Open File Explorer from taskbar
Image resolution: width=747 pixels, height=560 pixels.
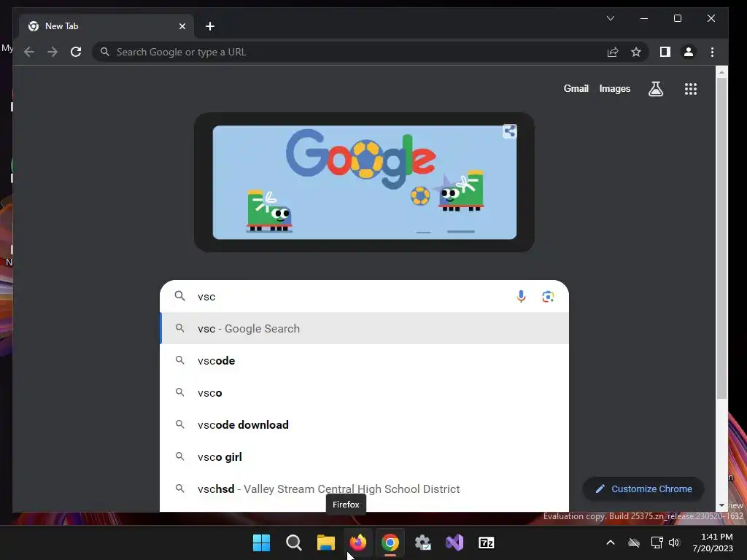coord(326,542)
